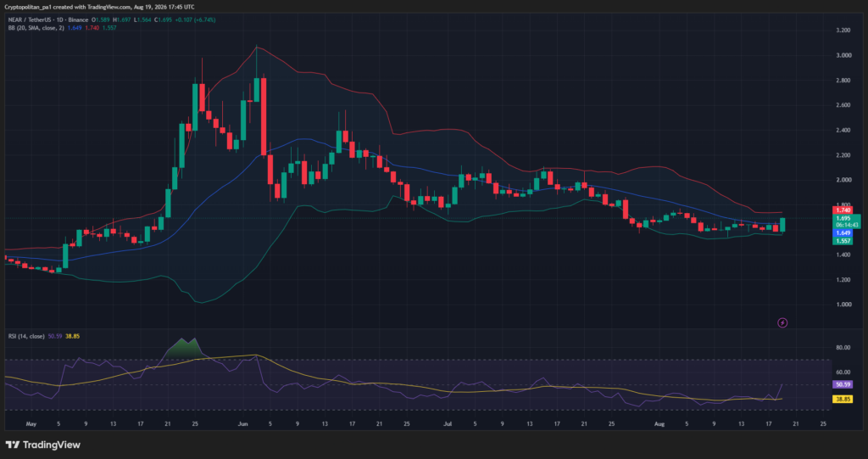Click the 3.200 price axis label
868x459 pixels.
point(843,30)
